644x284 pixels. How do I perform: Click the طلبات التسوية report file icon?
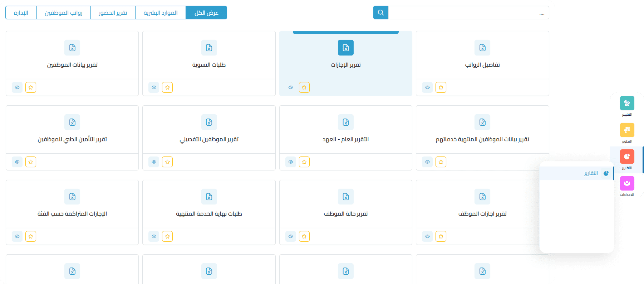pyautogui.click(x=209, y=48)
